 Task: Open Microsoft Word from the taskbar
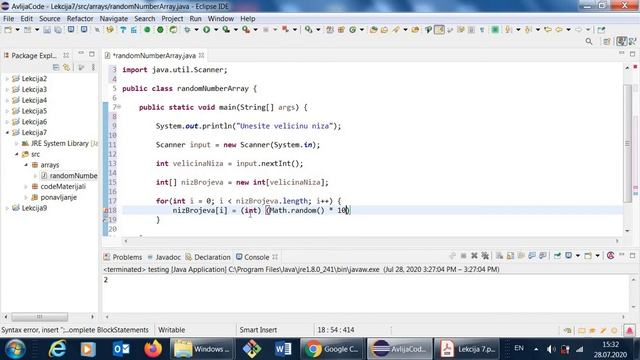pyautogui.click(x=282, y=349)
